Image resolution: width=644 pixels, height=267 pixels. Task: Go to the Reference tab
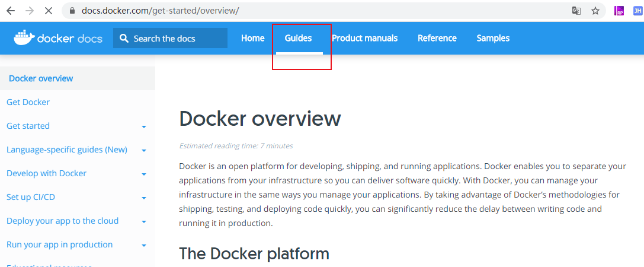[x=437, y=38]
